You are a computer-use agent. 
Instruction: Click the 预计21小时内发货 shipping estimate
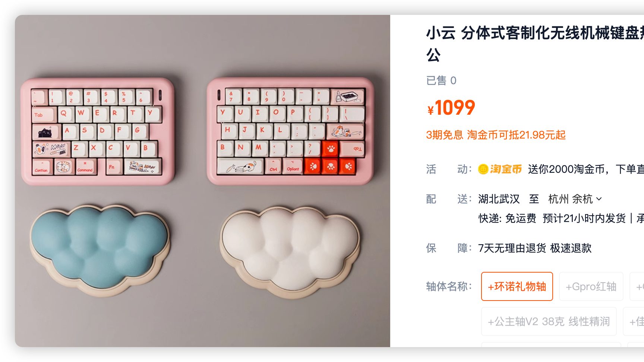click(584, 218)
